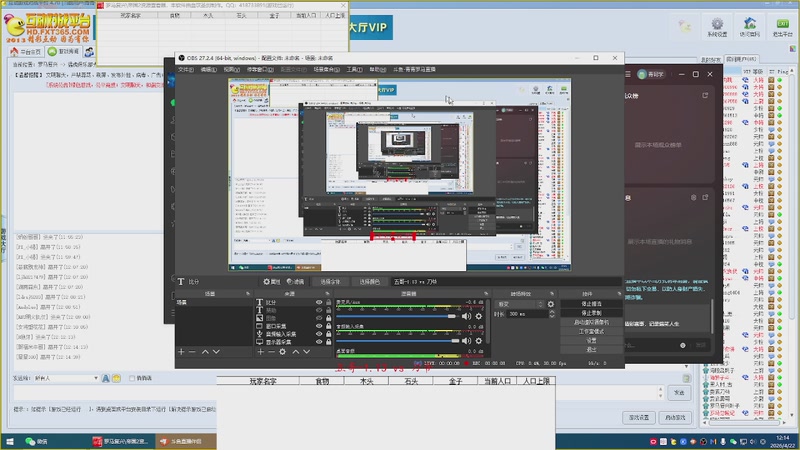Open source properties gear below sources list
Image resolution: width=800 pixels, height=450 pixels.
[x=283, y=352]
